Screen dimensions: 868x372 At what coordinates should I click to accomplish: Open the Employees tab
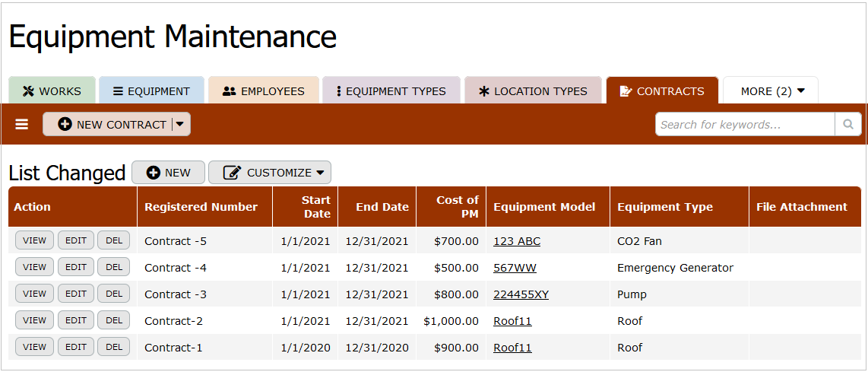[263, 91]
